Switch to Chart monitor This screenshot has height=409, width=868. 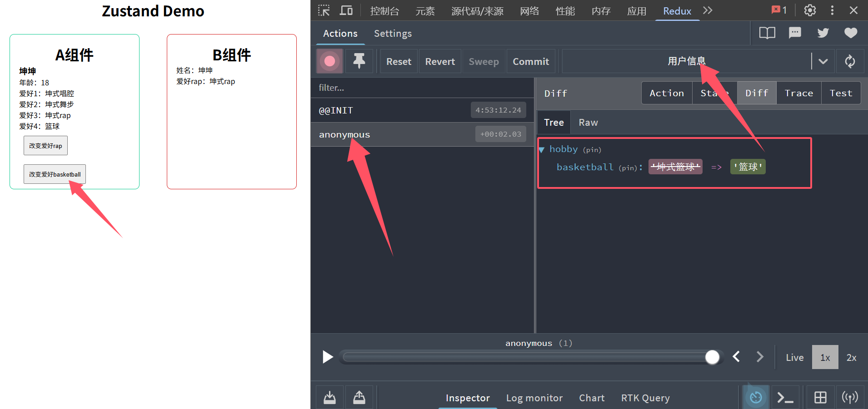(x=592, y=398)
